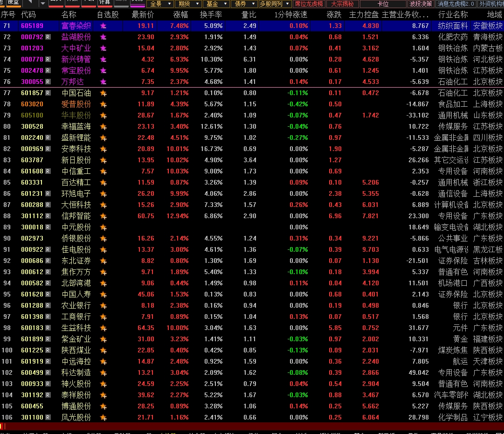Click the R badge next to 002240
504x434 pixels.
[48, 138]
